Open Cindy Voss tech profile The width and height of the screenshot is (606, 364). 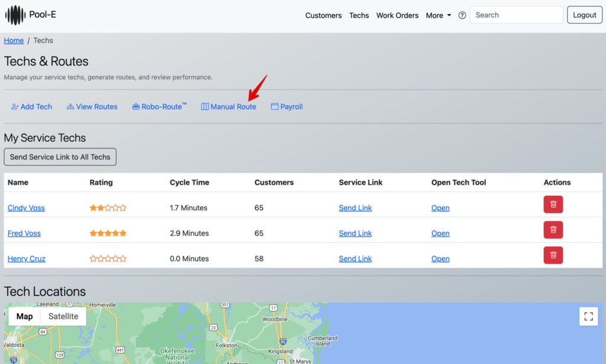(26, 208)
